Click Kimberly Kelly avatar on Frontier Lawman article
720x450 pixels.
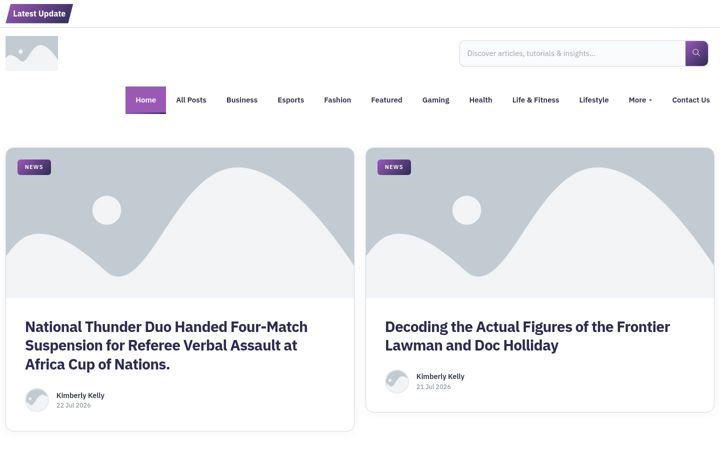pos(397,381)
